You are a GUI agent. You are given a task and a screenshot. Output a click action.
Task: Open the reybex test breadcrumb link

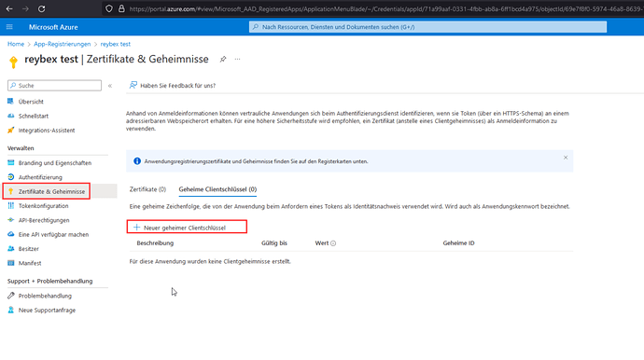click(116, 44)
